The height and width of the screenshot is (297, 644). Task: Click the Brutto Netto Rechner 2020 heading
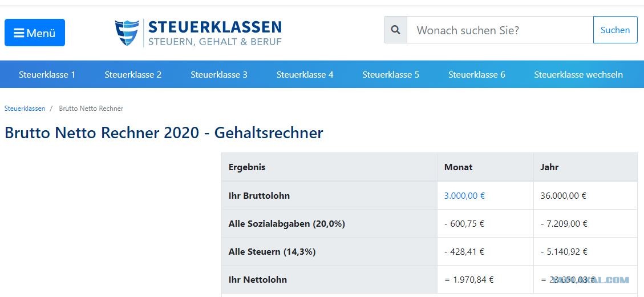pyautogui.click(x=164, y=133)
